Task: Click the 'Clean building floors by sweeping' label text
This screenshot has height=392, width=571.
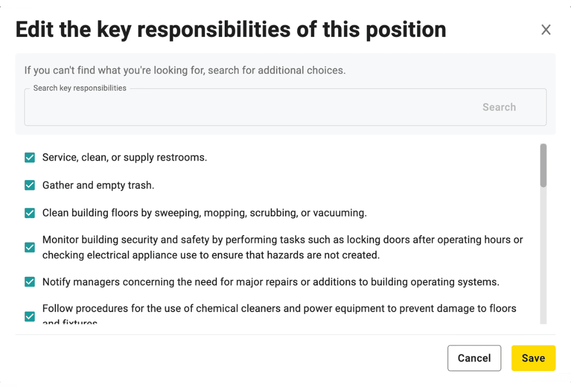Action: coord(205,213)
